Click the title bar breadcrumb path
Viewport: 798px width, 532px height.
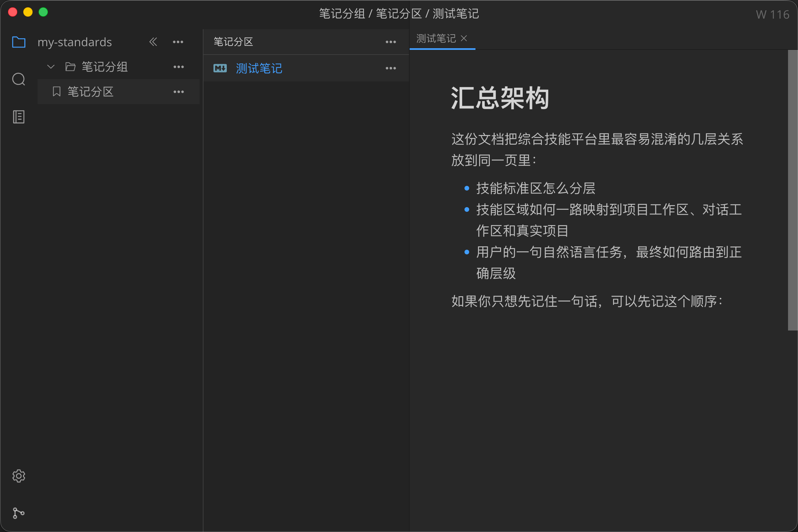(399, 14)
